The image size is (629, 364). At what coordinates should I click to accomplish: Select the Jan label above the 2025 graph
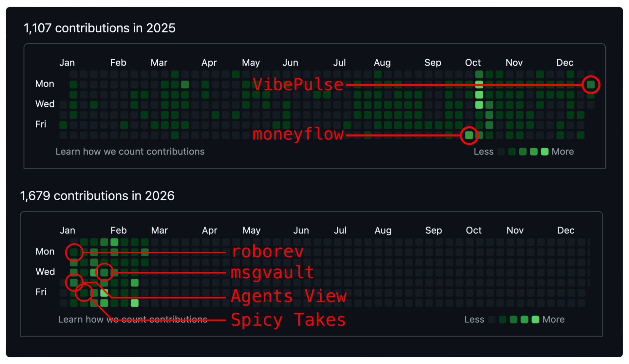coord(67,63)
